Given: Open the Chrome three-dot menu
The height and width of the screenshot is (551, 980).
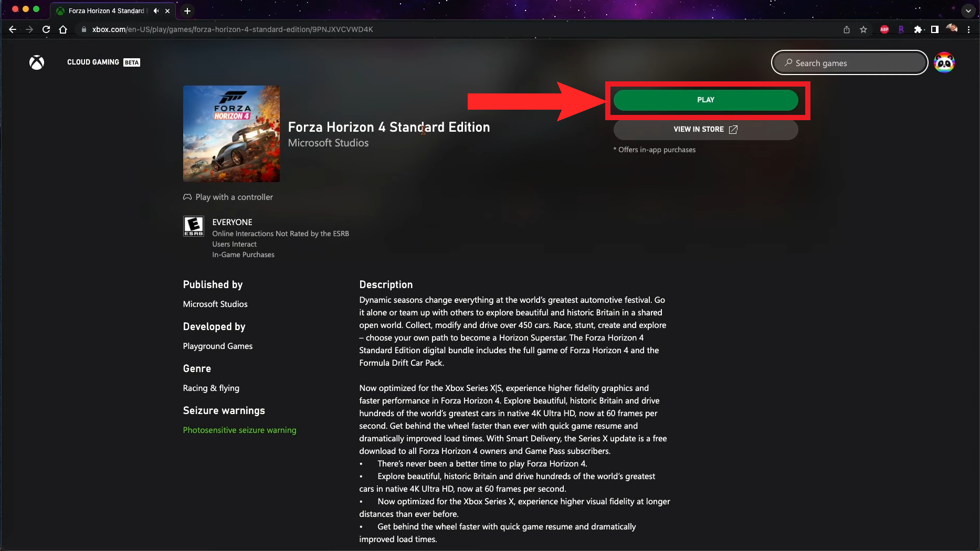Looking at the screenshot, I should tap(969, 29).
